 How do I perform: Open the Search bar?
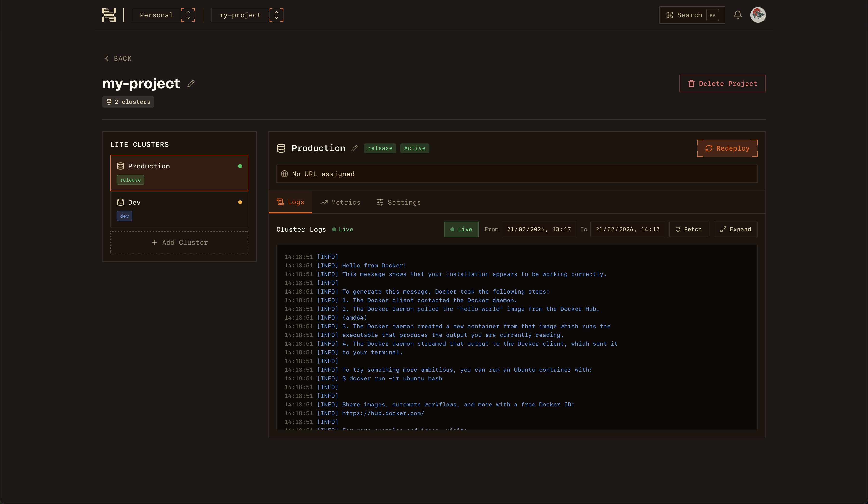coord(692,15)
